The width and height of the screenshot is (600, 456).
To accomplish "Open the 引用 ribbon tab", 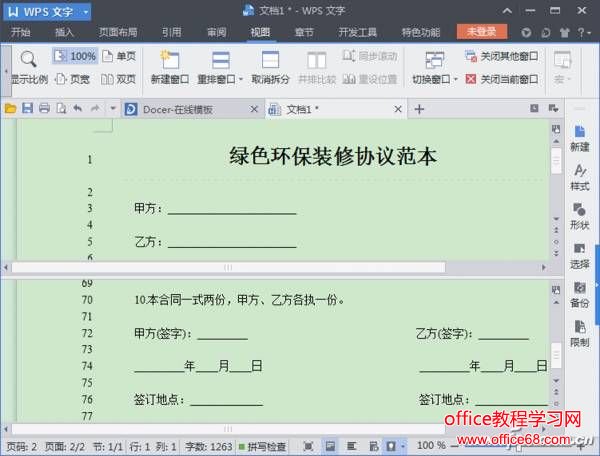I will (x=171, y=32).
